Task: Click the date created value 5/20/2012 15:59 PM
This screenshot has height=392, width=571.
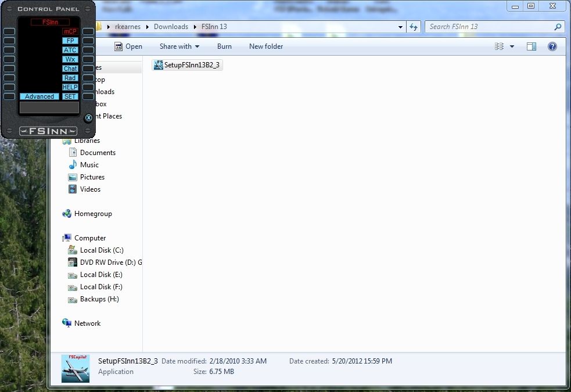Action: (362, 361)
